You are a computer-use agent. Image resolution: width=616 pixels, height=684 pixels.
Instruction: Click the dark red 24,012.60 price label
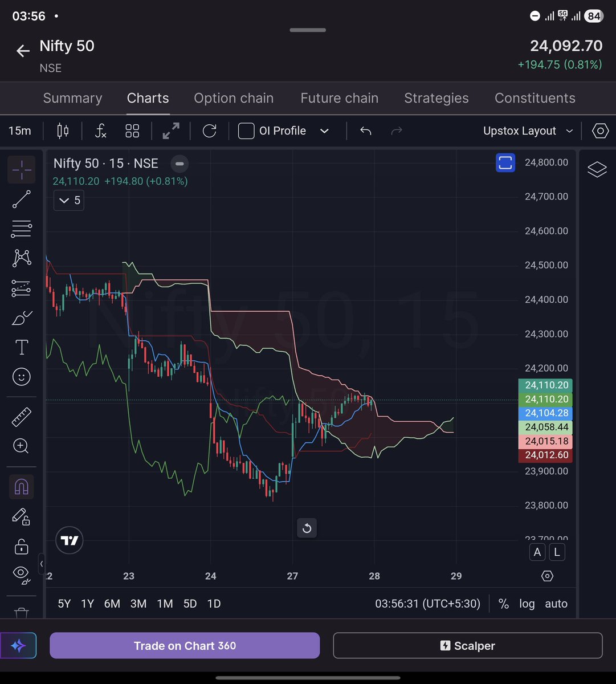click(x=546, y=455)
